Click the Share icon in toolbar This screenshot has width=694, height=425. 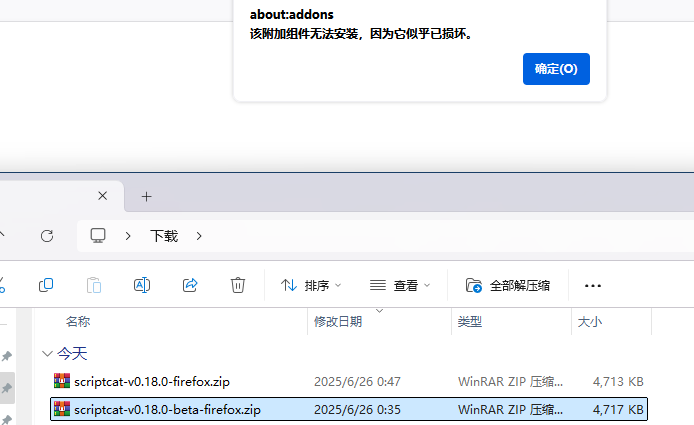click(x=190, y=285)
